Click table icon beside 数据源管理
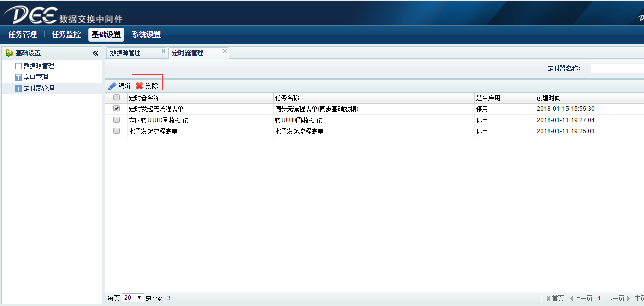This screenshot has height=306, width=644. 19,66
